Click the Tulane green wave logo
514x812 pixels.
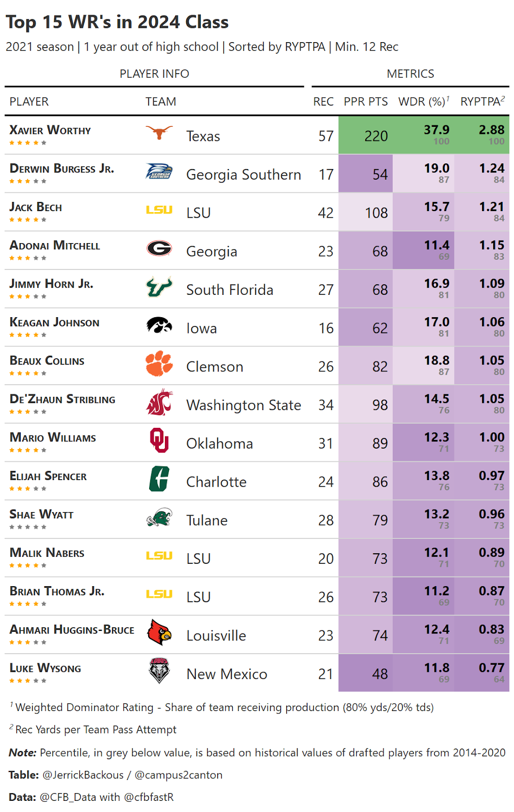click(x=159, y=518)
